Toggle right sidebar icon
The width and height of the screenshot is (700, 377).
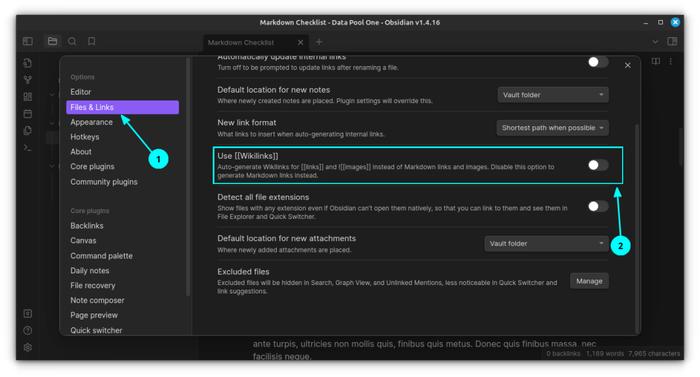tap(672, 42)
